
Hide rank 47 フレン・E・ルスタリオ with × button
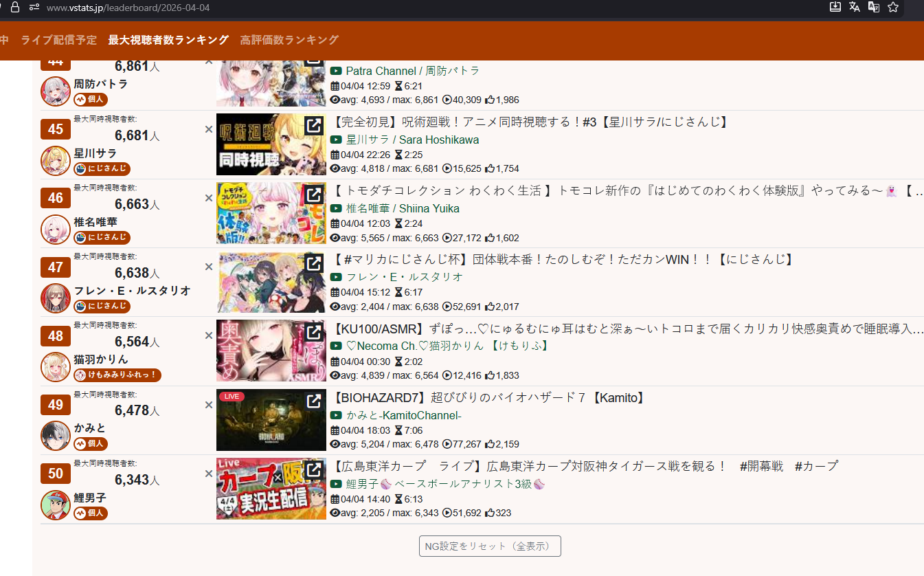209,267
